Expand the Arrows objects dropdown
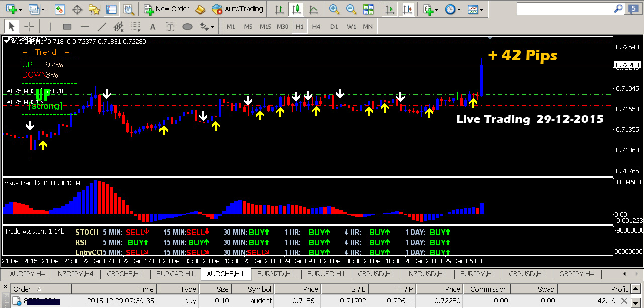 tap(213, 27)
